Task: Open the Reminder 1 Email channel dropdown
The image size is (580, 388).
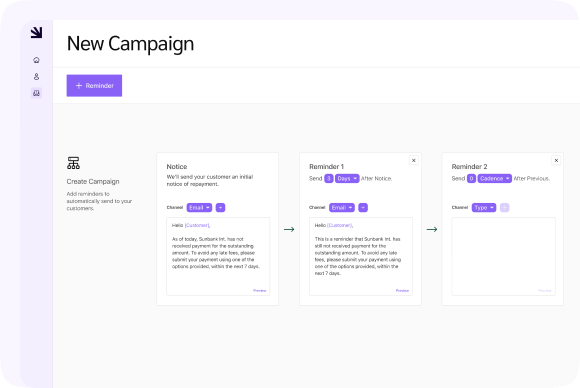Action: pos(342,208)
